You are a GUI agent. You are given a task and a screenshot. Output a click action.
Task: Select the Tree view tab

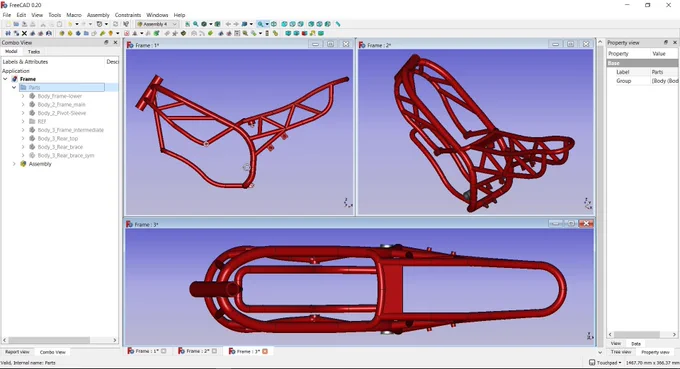621,352
